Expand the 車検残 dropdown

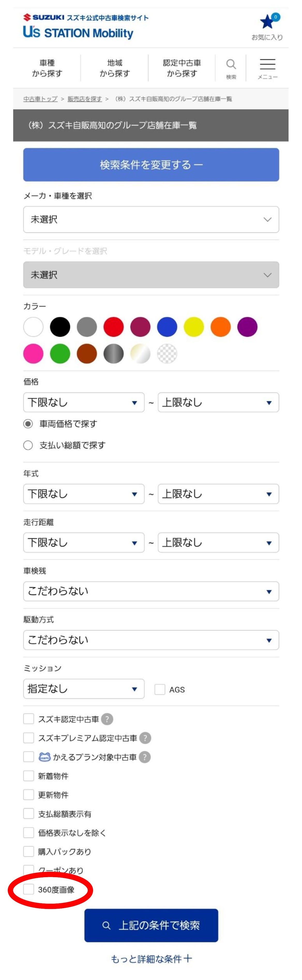[x=151, y=591]
